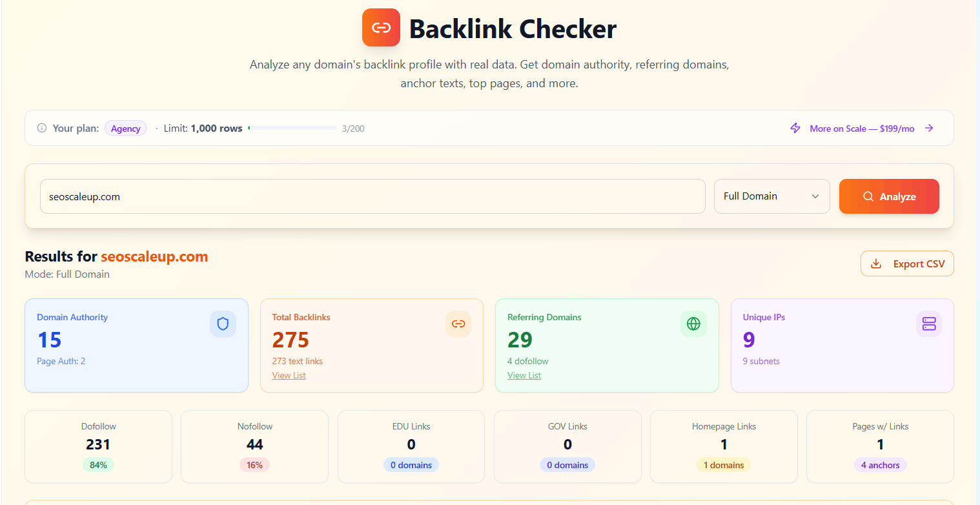
Task: Click the 16% nofollow percentage pill
Action: click(x=254, y=464)
